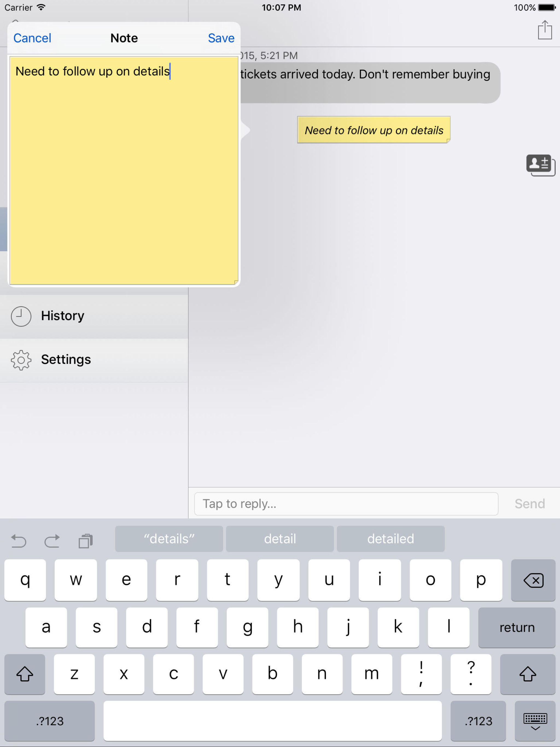Viewport: 560px width, 747px height.
Task: Dismiss keyboard with hide-keyboard key
Action: 535,721
